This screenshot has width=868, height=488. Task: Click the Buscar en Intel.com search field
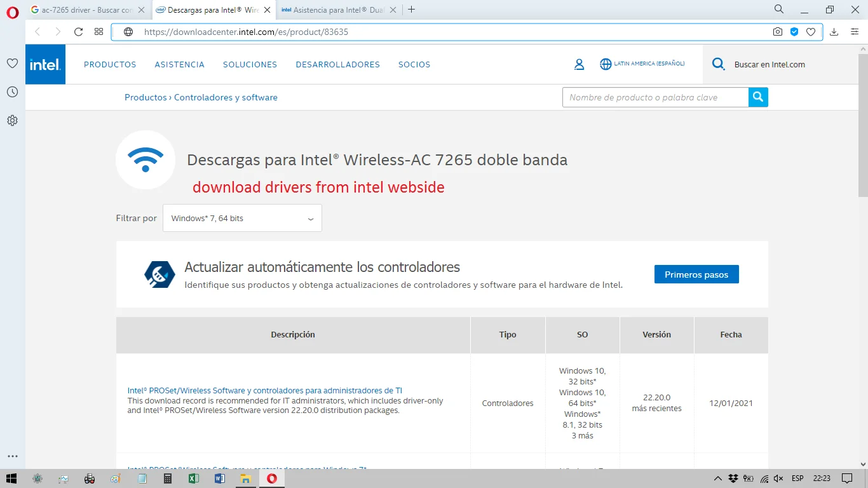pos(770,64)
